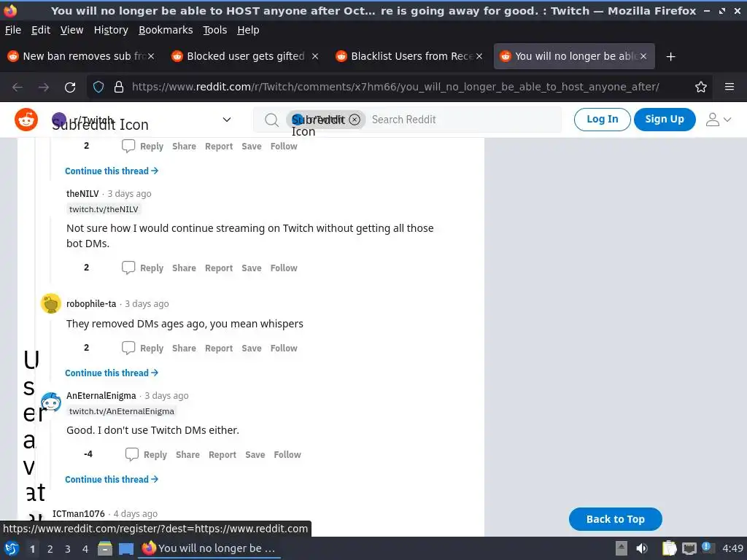747x560 pixels.
Task: Open the Firefox hamburger menu
Action: 729,87
